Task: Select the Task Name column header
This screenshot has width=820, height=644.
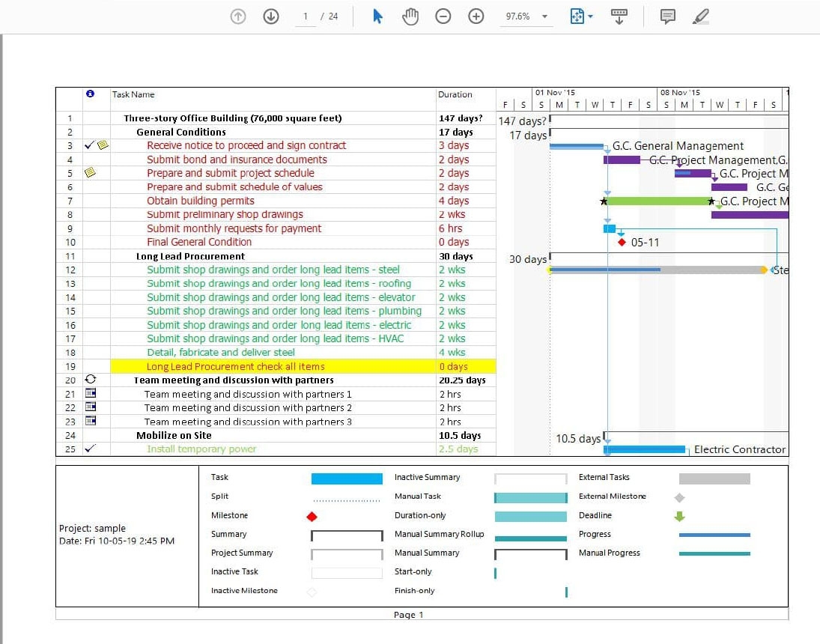Action: [x=133, y=94]
